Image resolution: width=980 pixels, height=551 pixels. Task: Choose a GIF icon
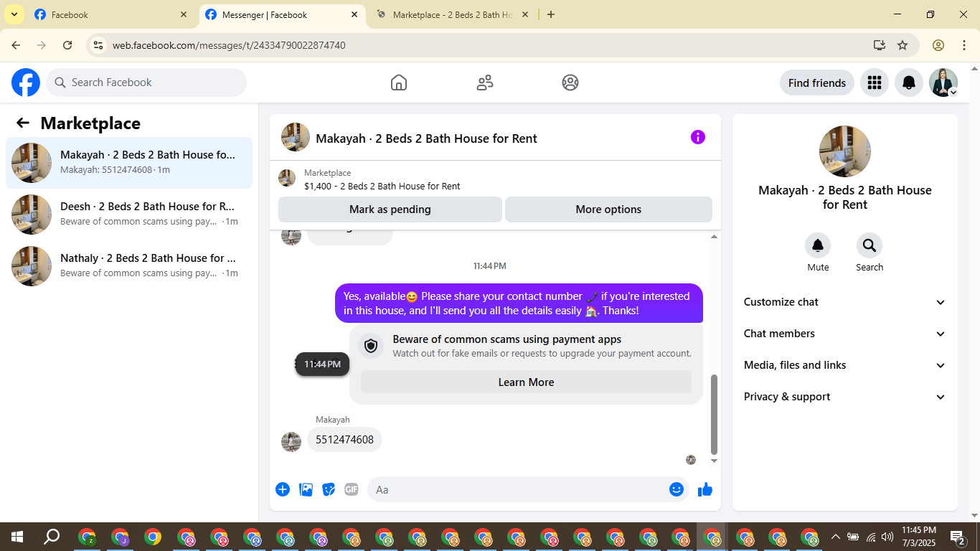(352, 489)
